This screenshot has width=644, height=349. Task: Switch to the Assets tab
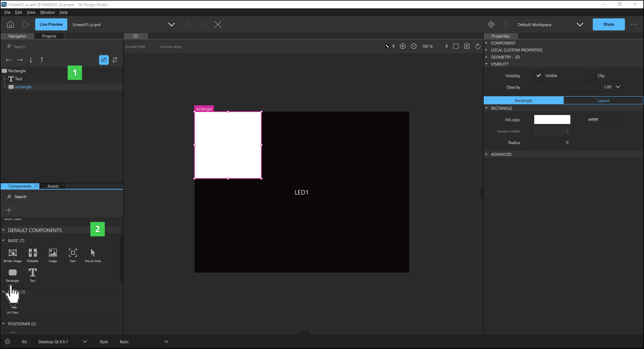point(53,186)
